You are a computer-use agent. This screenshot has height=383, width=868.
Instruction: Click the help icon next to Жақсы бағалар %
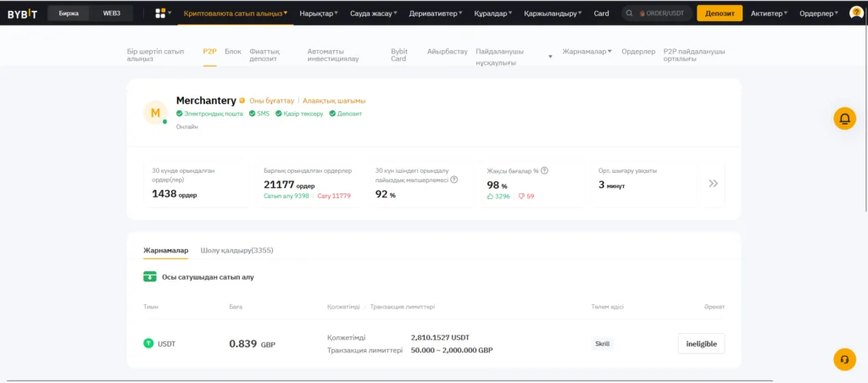pos(544,170)
